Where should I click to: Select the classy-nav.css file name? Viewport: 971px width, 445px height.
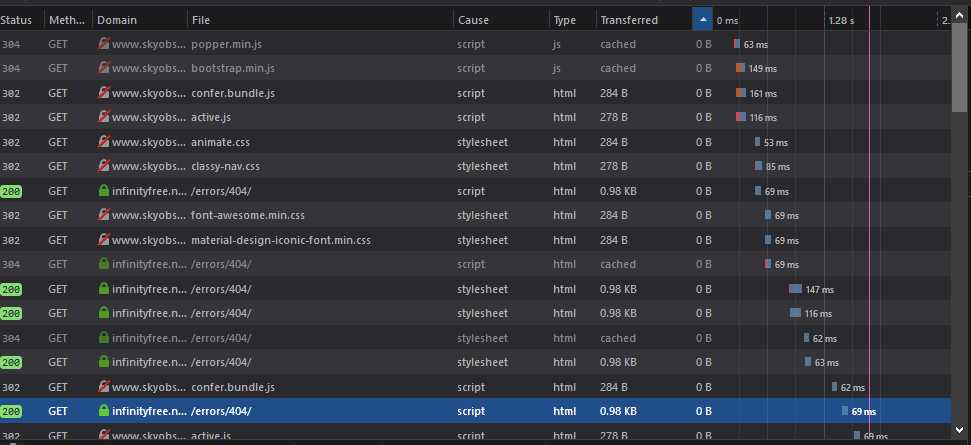225,166
